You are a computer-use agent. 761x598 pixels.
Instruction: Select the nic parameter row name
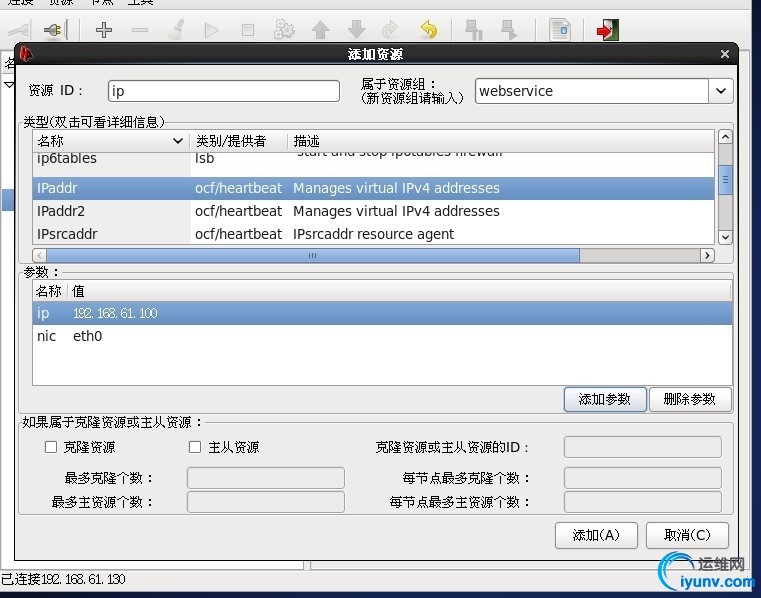click(x=47, y=336)
